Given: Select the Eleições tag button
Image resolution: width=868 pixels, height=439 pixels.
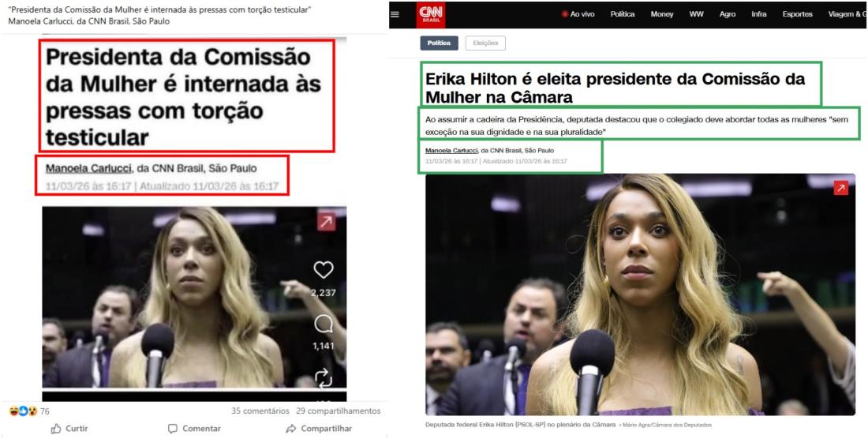Looking at the screenshot, I should [485, 43].
